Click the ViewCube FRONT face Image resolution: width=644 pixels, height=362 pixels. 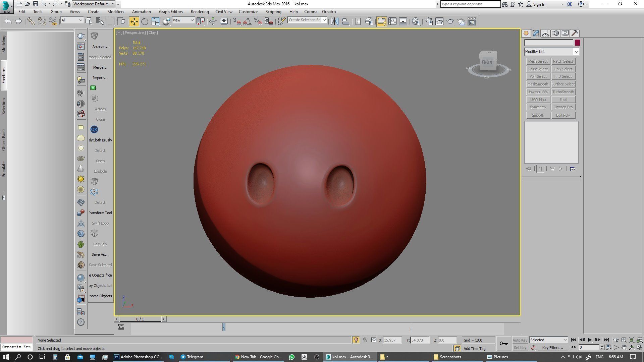[x=488, y=62]
